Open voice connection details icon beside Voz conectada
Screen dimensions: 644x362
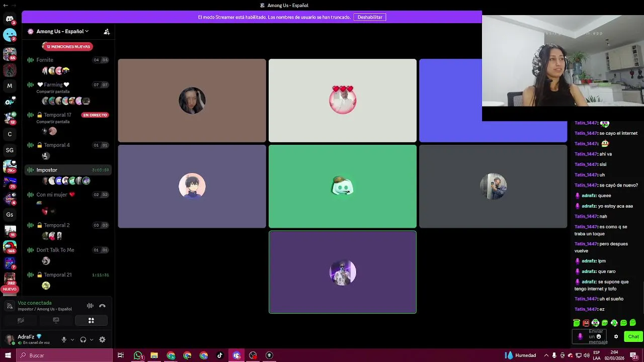pos(10,306)
